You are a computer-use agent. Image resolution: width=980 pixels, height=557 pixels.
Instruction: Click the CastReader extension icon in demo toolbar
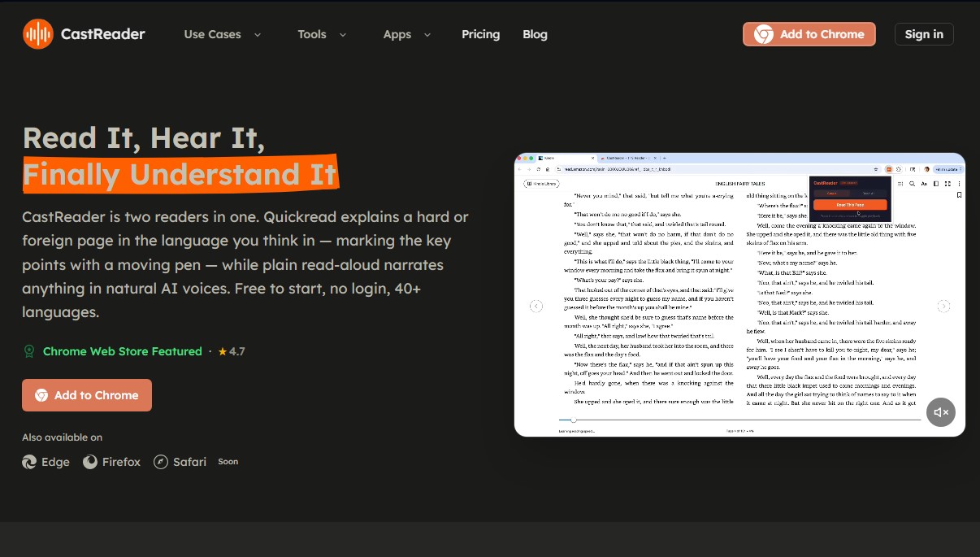coord(889,169)
